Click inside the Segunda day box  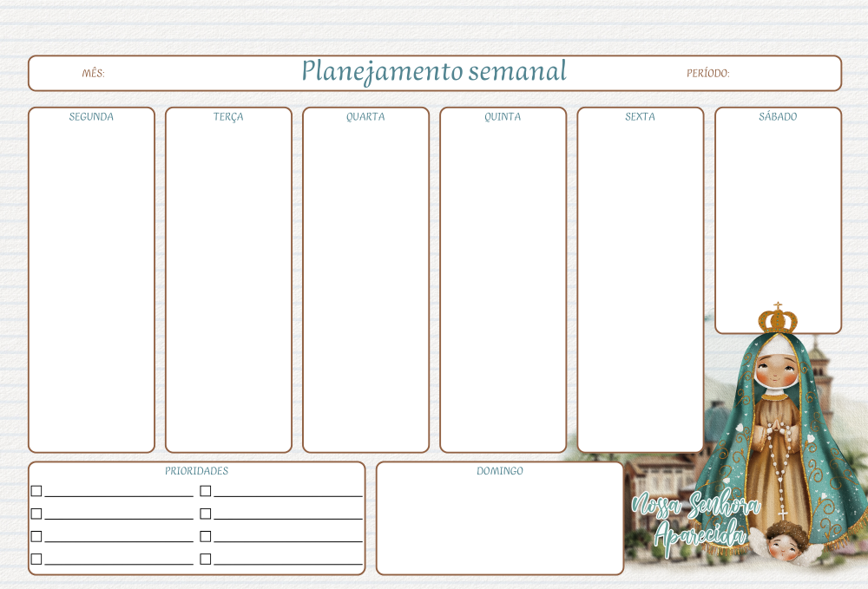[x=91, y=286]
